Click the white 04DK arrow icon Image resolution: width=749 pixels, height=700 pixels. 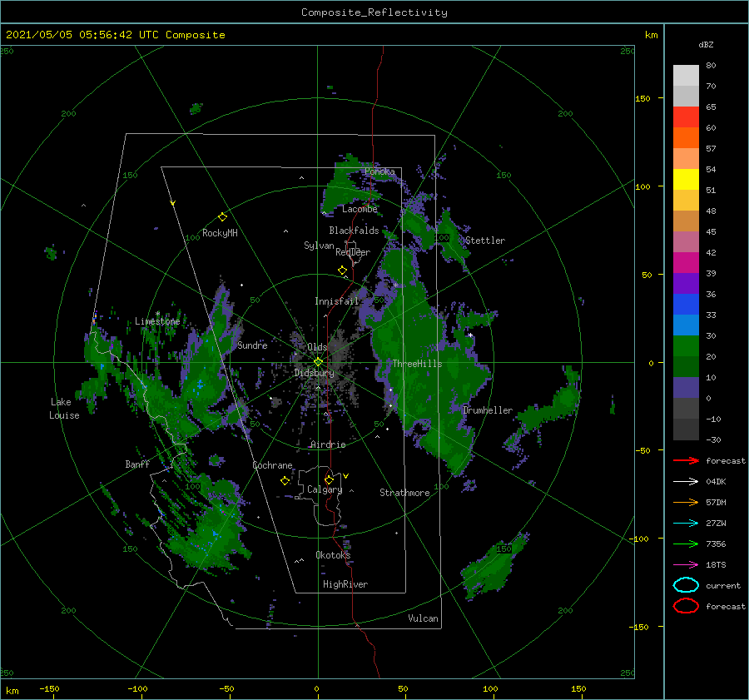[x=686, y=482]
